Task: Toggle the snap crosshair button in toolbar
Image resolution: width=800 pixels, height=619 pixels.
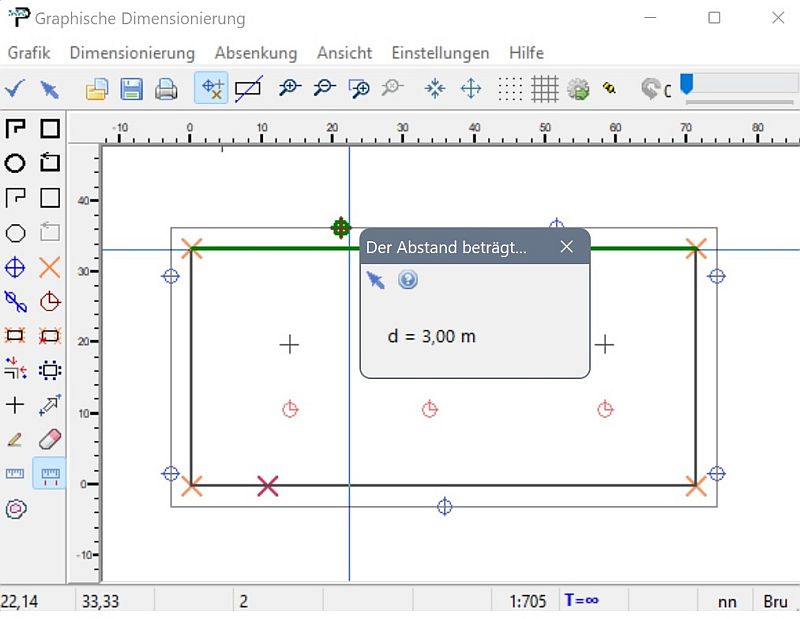Action: 211,89
